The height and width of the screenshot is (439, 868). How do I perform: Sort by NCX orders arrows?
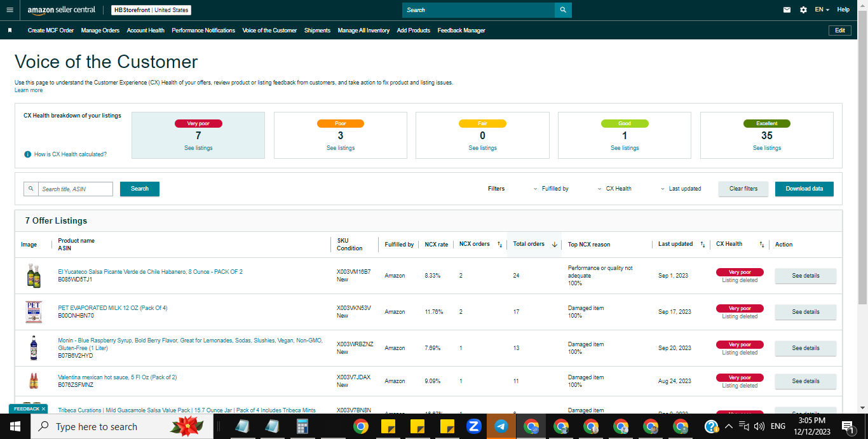pyautogui.click(x=499, y=245)
